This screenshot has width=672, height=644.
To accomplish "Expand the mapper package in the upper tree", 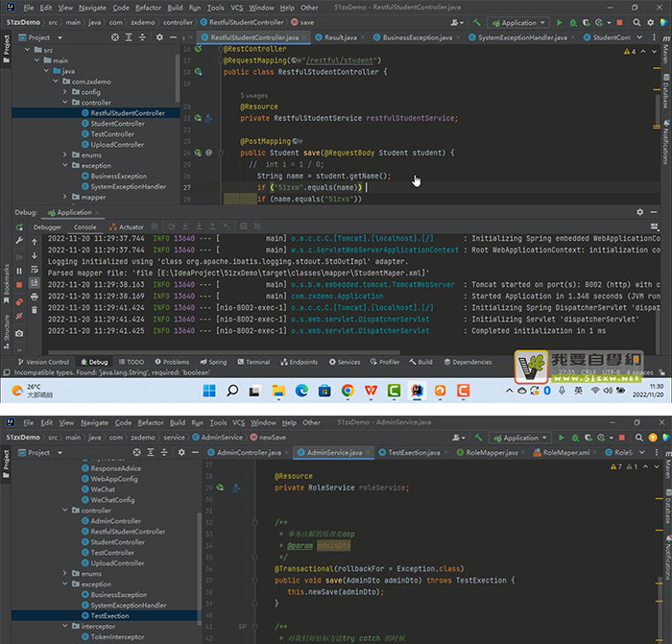I will pyautogui.click(x=65, y=197).
